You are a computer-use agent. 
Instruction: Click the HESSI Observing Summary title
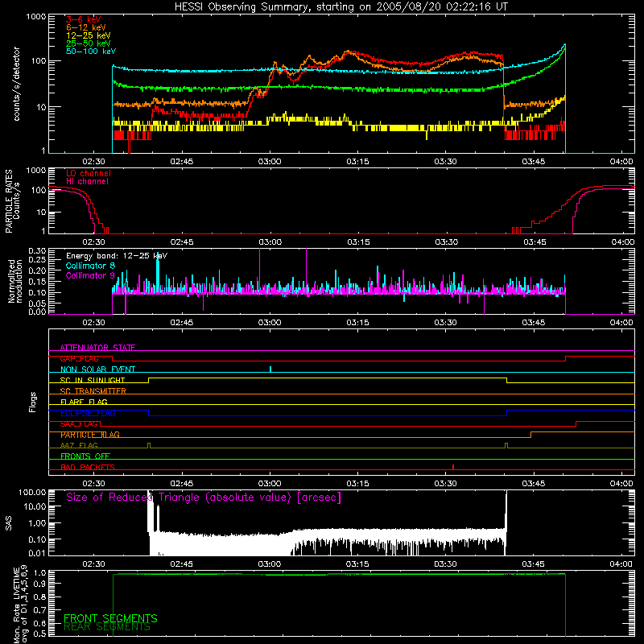[341, 7]
